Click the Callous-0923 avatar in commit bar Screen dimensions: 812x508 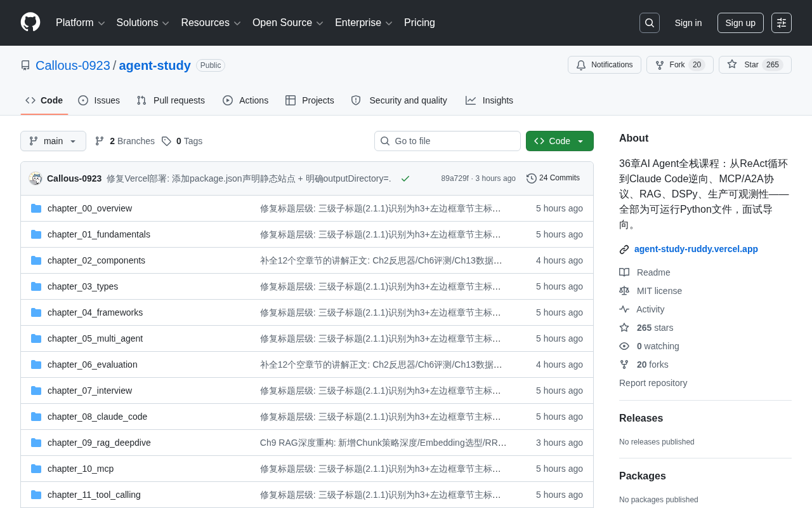point(36,178)
